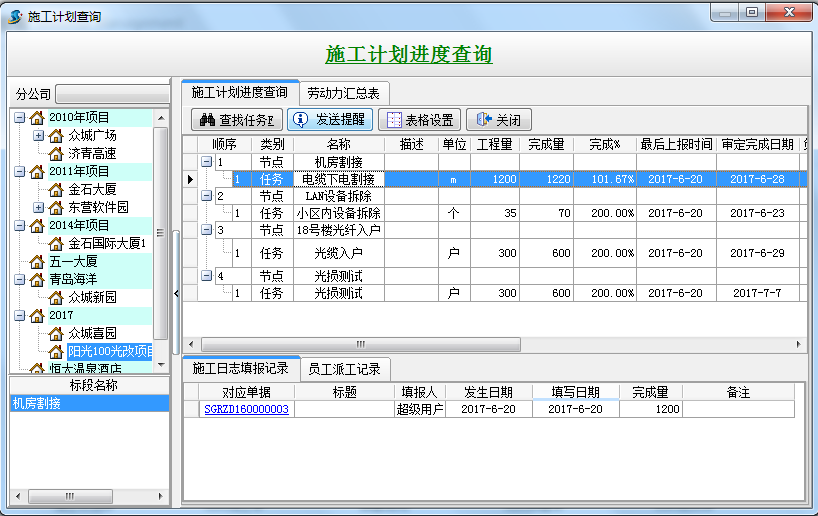Switch to 劳动力汇总表 tab
The image size is (818, 516).
pos(342,93)
